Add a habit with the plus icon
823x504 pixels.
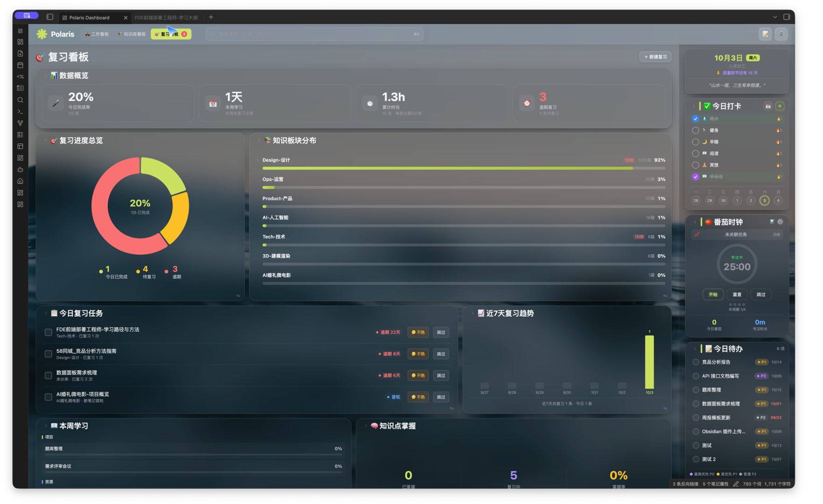tap(780, 106)
